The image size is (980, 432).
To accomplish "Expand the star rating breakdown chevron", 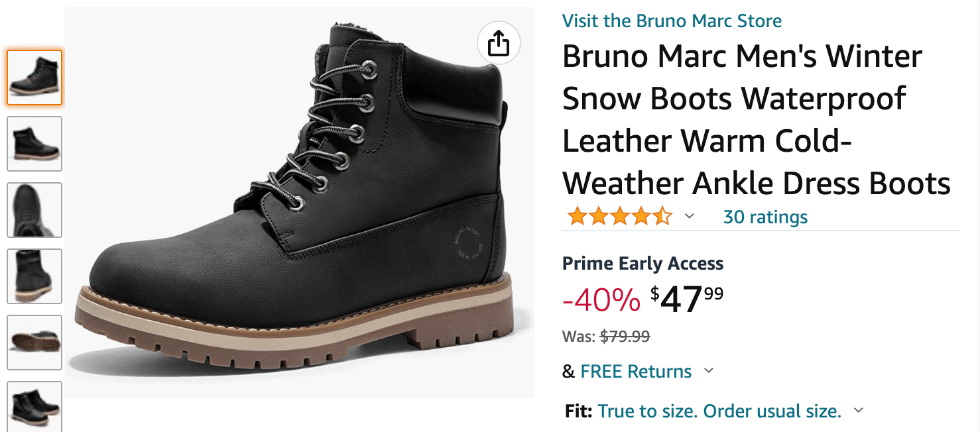I will [x=690, y=217].
